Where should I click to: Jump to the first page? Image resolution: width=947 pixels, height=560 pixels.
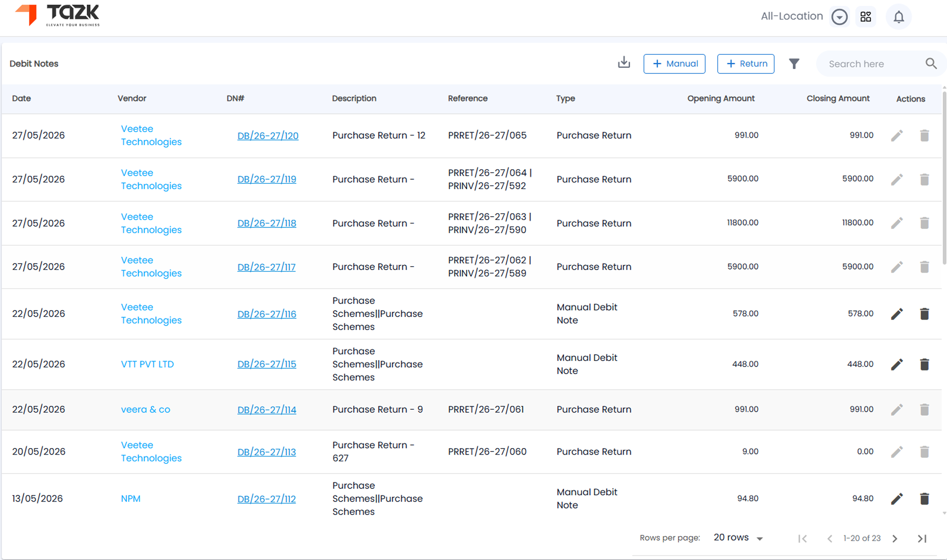pos(803,538)
